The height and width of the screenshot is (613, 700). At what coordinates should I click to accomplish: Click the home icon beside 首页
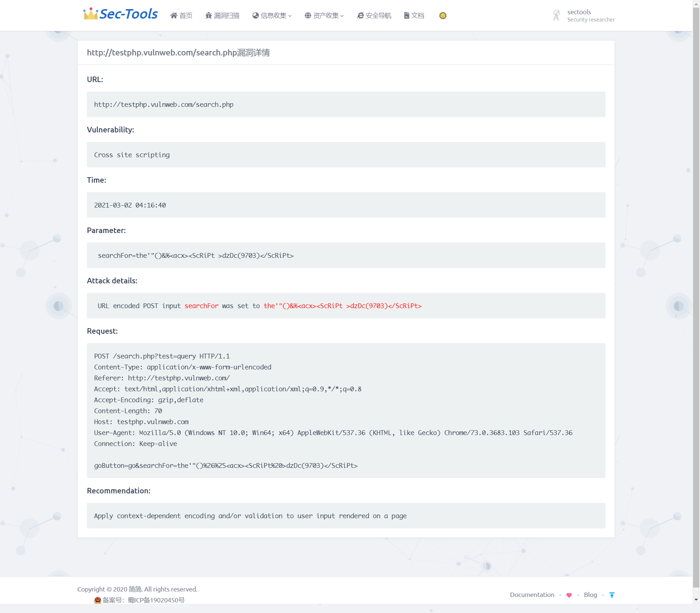(174, 15)
